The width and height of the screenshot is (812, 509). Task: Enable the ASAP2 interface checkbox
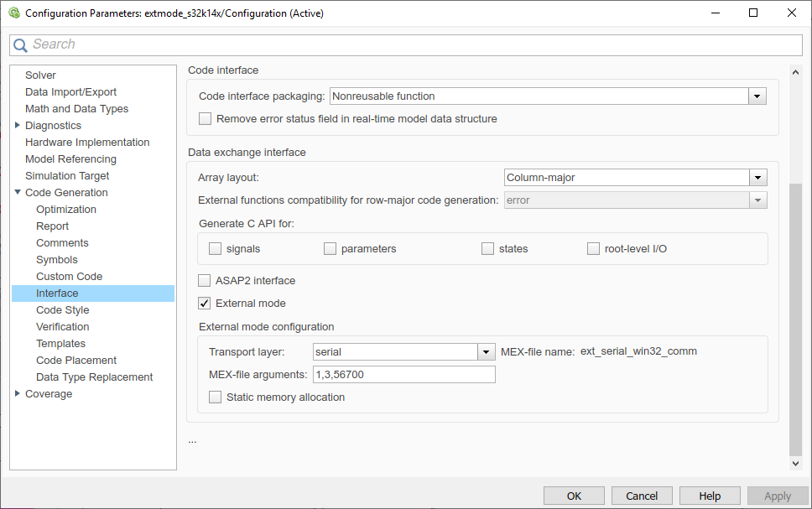point(205,280)
